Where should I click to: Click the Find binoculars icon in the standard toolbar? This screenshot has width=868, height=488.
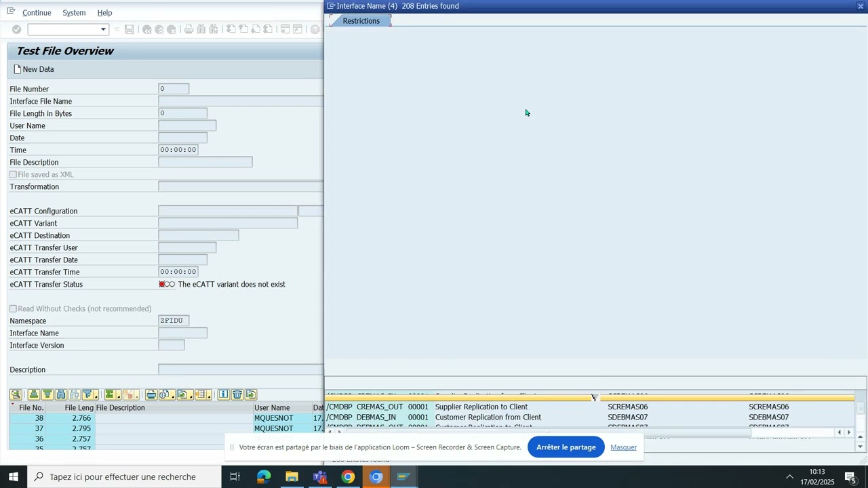coord(201,29)
